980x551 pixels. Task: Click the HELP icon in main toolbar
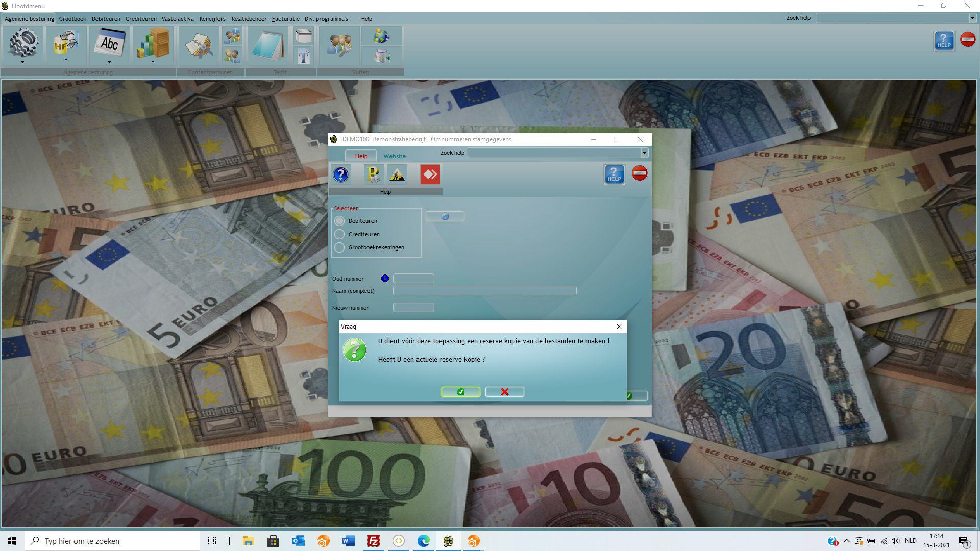pyautogui.click(x=944, y=41)
